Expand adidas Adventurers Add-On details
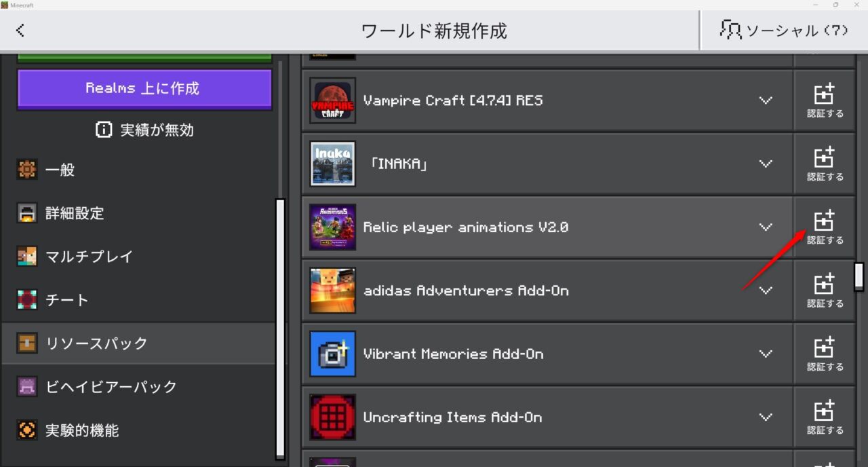Image resolution: width=868 pixels, height=467 pixels. [766, 291]
